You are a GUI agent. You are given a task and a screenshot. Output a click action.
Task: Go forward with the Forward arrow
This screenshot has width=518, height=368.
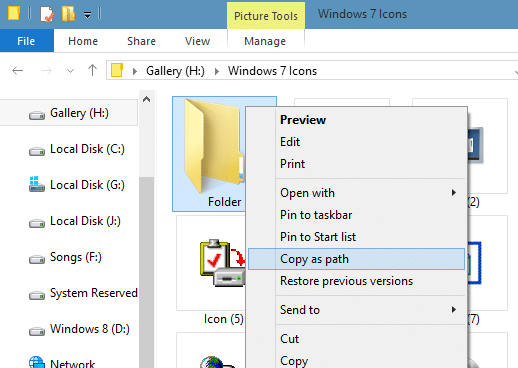pos(46,71)
